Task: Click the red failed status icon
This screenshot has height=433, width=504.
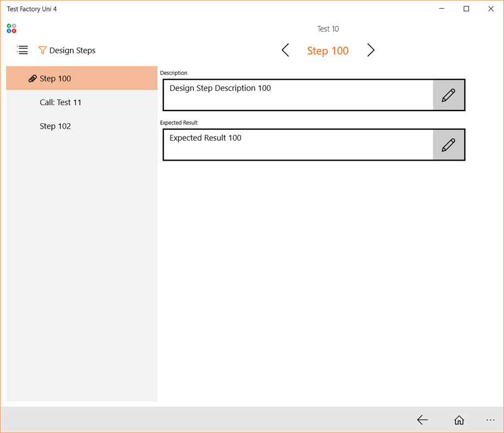Action: (x=14, y=31)
